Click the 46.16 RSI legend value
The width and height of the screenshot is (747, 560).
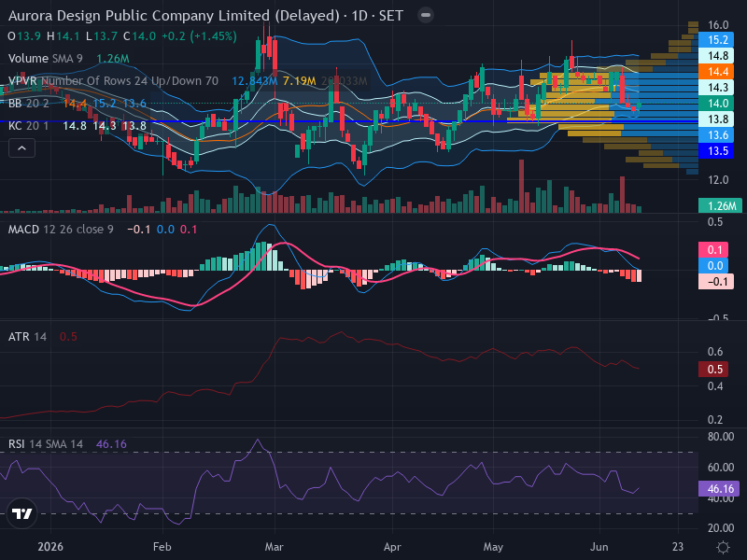(x=111, y=444)
